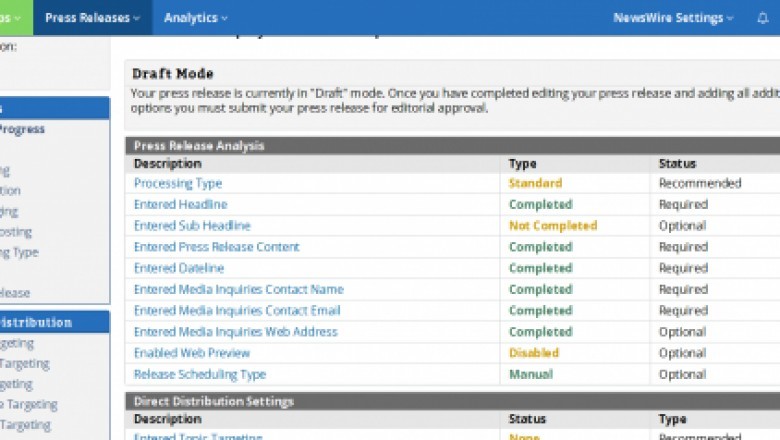The image size is (780, 440).
Task: Open the Entered Topic Targeting link
Action: (198, 436)
